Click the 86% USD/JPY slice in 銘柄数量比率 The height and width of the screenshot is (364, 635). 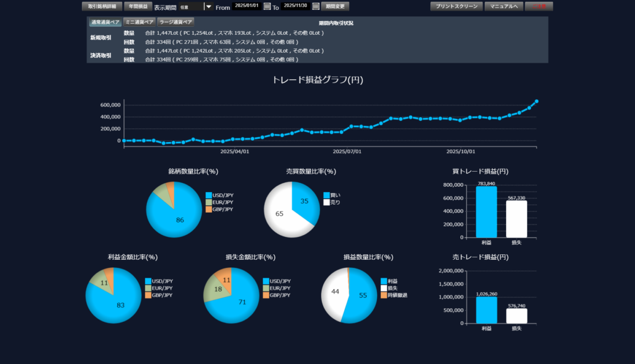pyautogui.click(x=177, y=217)
